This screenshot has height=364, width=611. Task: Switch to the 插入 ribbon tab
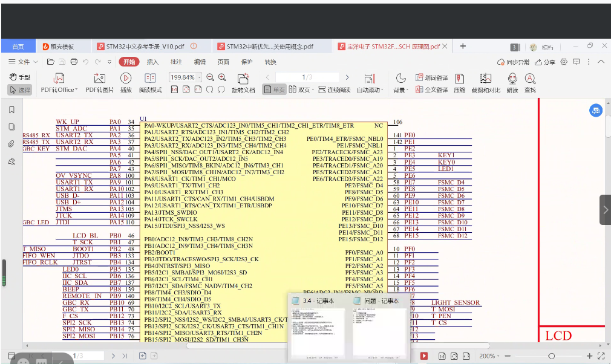(x=152, y=62)
